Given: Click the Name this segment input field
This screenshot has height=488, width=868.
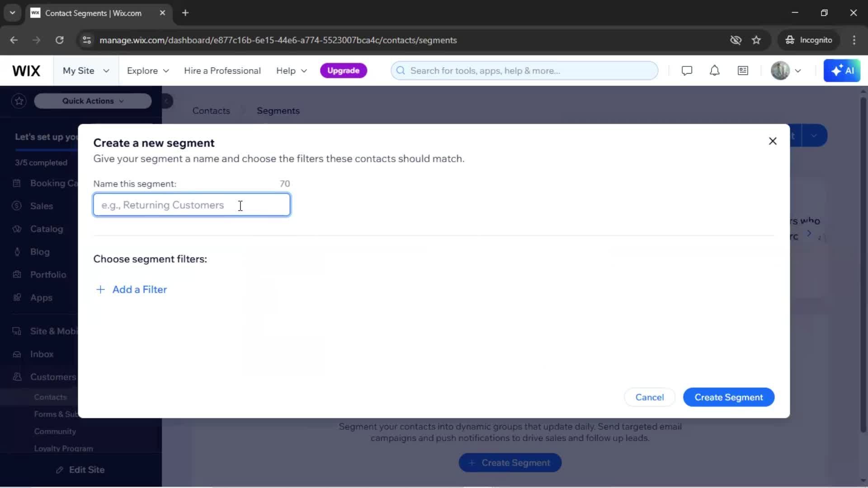Looking at the screenshot, I should tap(192, 205).
